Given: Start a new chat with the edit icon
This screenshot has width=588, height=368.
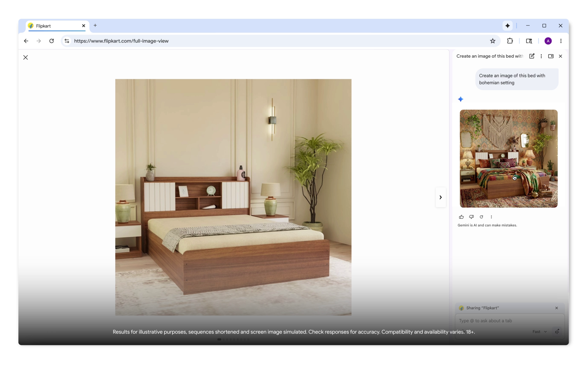Looking at the screenshot, I should [532, 56].
